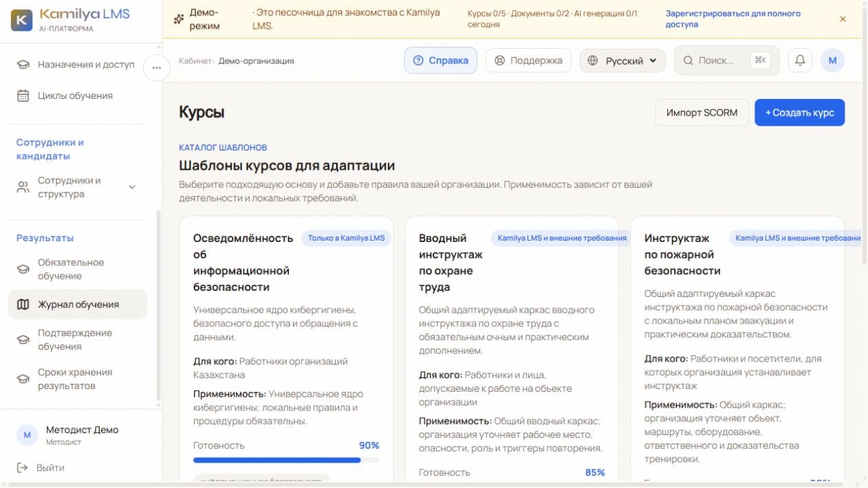868x488 pixels.
Task: Click the Методист Демо avatar in sidebar
Action: 27,435
